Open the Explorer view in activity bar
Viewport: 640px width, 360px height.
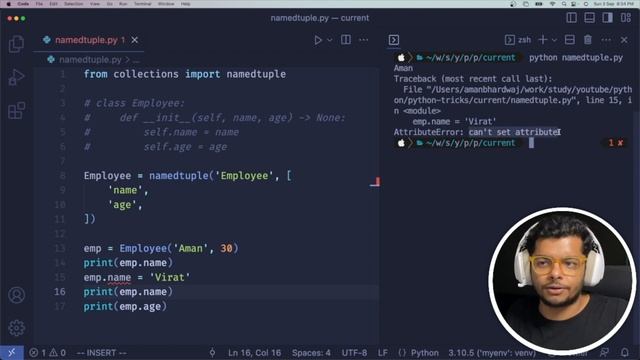point(16,44)
